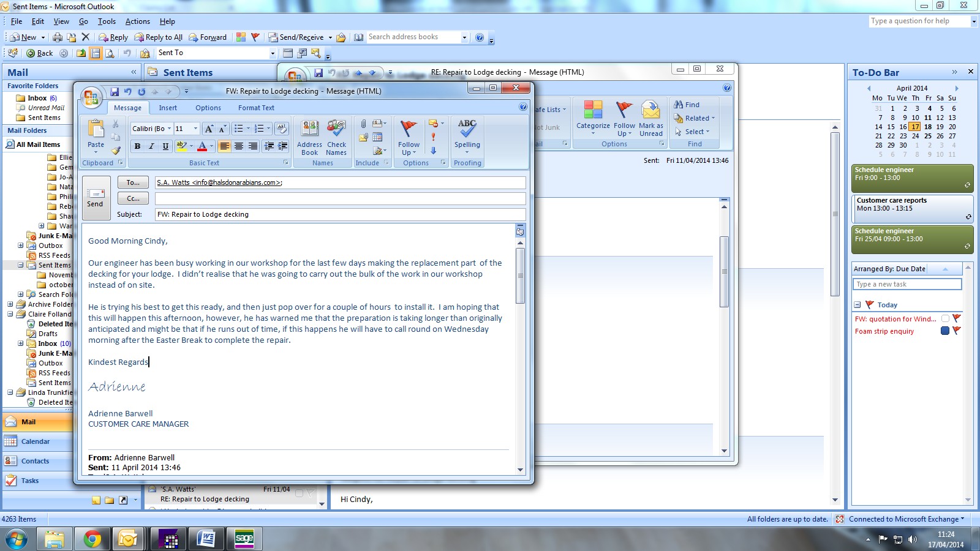Click Save icon in compose window title bar
Image resolution: width=980 pixels, height=551 pixels.
[115, 92]
